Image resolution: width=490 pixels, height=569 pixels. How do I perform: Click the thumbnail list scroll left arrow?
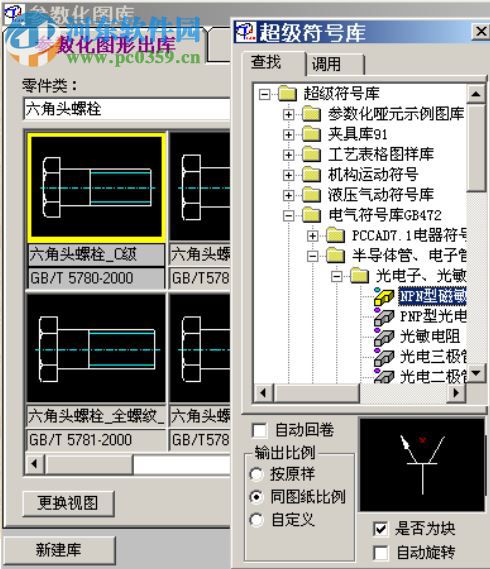pos(35,464)
